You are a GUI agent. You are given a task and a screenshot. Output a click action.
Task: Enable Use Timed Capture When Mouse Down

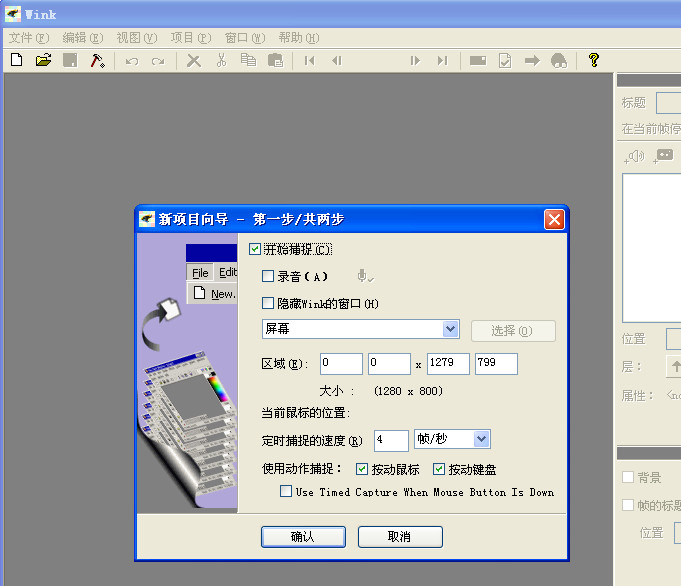coord(286,491)
